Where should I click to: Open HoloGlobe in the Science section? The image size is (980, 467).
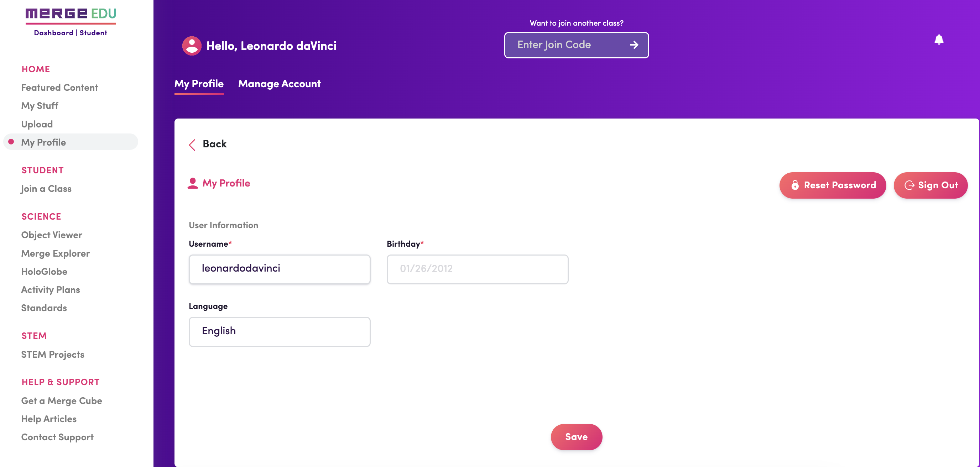click(44, 272)
